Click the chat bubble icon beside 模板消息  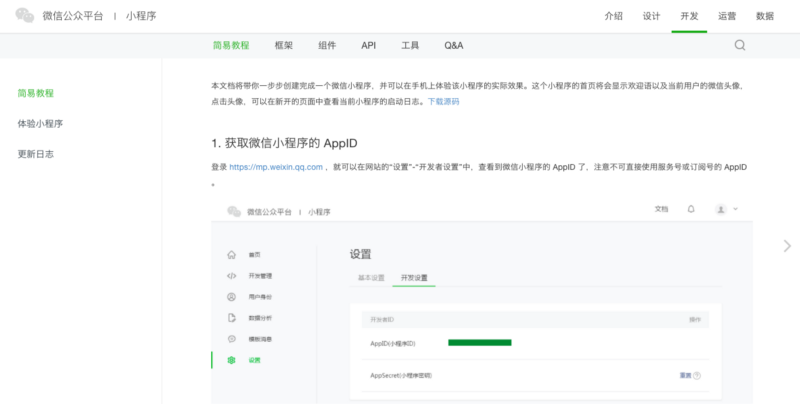(232, 339)
